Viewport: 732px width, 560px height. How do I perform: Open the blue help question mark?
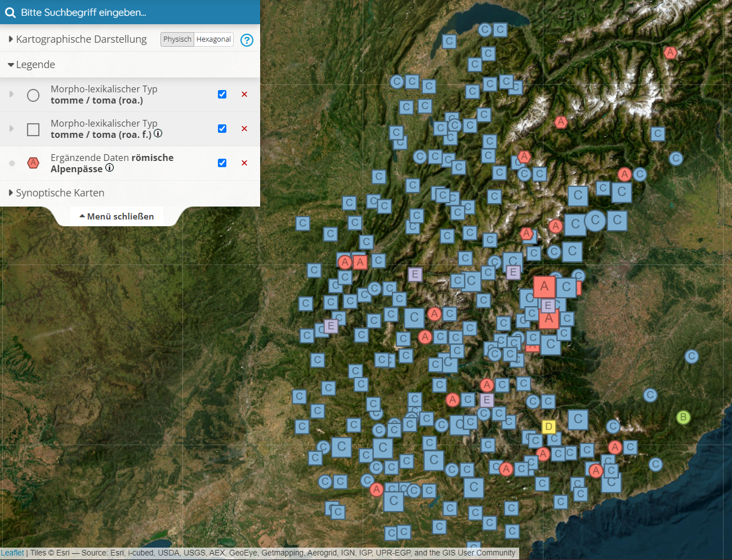[x=247, y=40]
